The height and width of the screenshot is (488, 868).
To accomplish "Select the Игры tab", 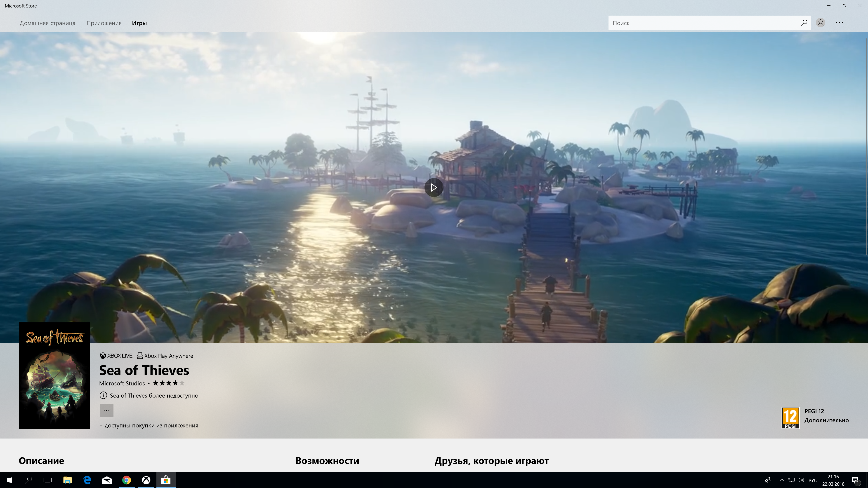I will tap(139, 23).
